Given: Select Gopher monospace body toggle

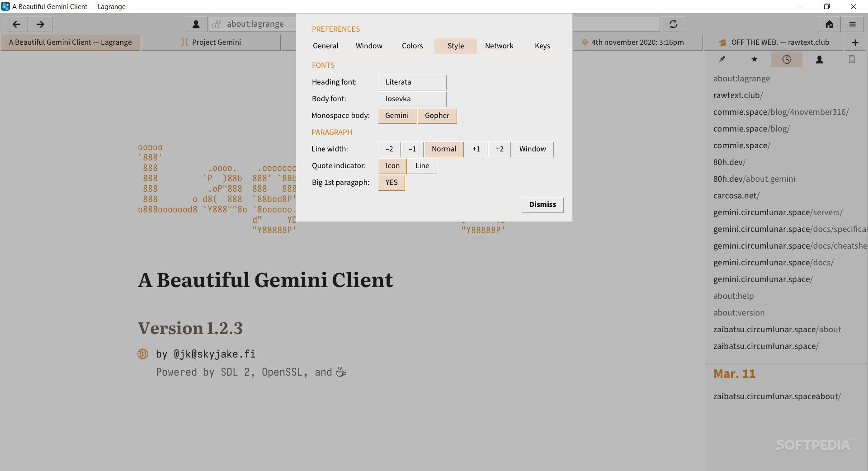Looking at the screenshot, I should [x=437, y=116].
